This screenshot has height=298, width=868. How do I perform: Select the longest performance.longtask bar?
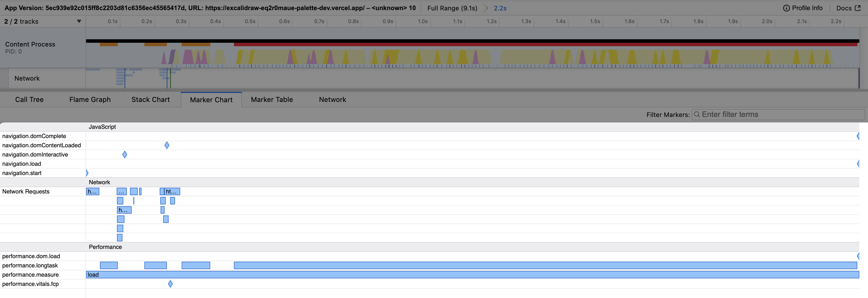pyautogui.click(x=545, y=266)
